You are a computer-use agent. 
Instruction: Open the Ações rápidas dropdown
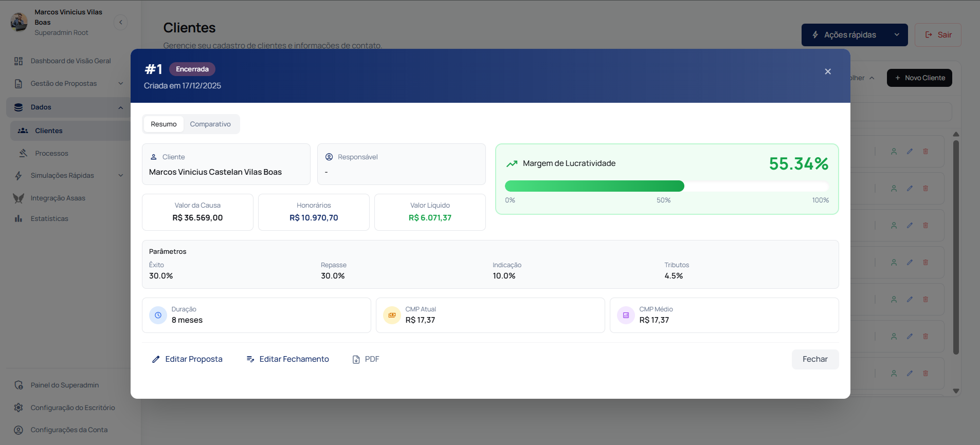854,35
